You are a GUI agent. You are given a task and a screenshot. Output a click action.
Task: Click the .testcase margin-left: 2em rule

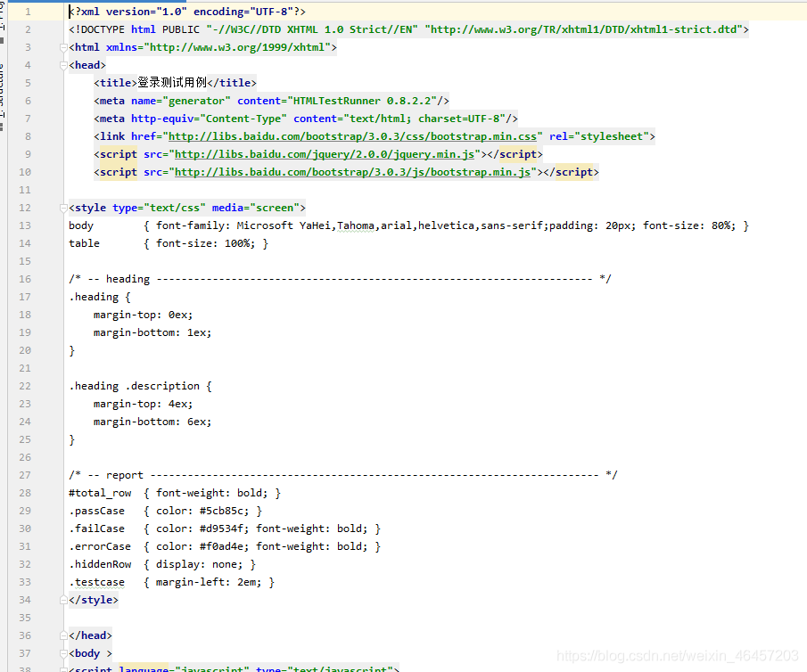click(172, 583)
